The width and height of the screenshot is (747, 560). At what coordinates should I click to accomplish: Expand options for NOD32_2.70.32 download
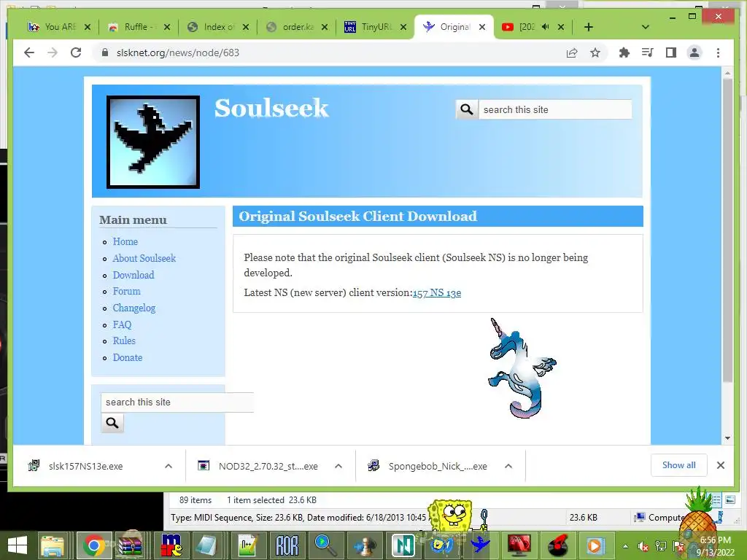338,466
